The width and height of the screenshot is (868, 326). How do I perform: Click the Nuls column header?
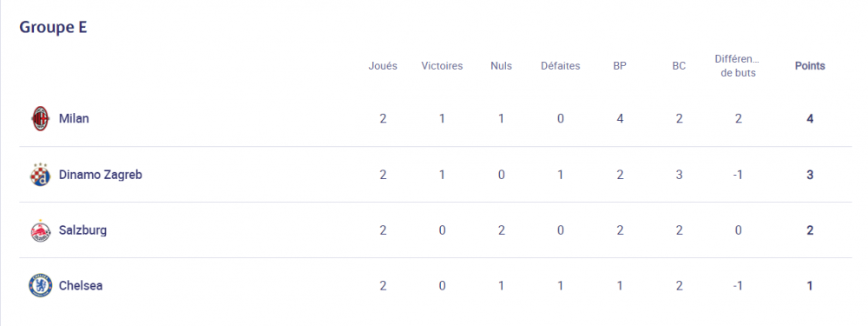(x=501, y=66)
